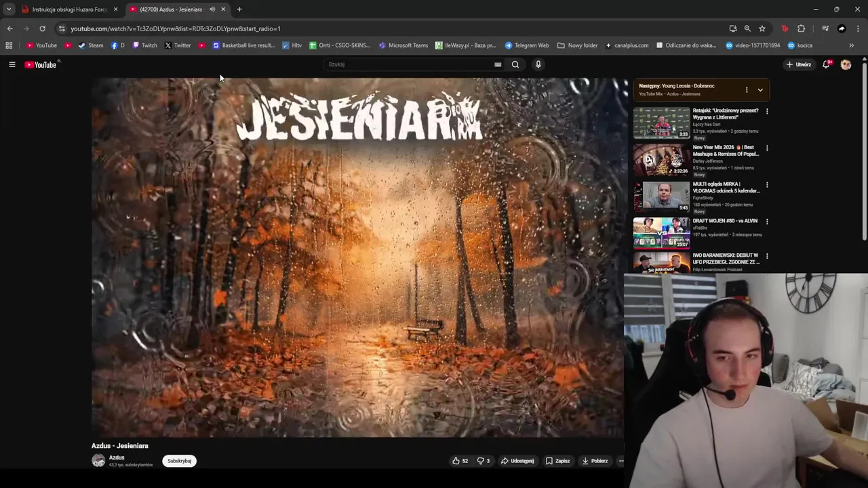Open the DRAFT WOJEN #80 thumbnail
Viewport: 868px width, 488px height.
click(x=662, y=232)
